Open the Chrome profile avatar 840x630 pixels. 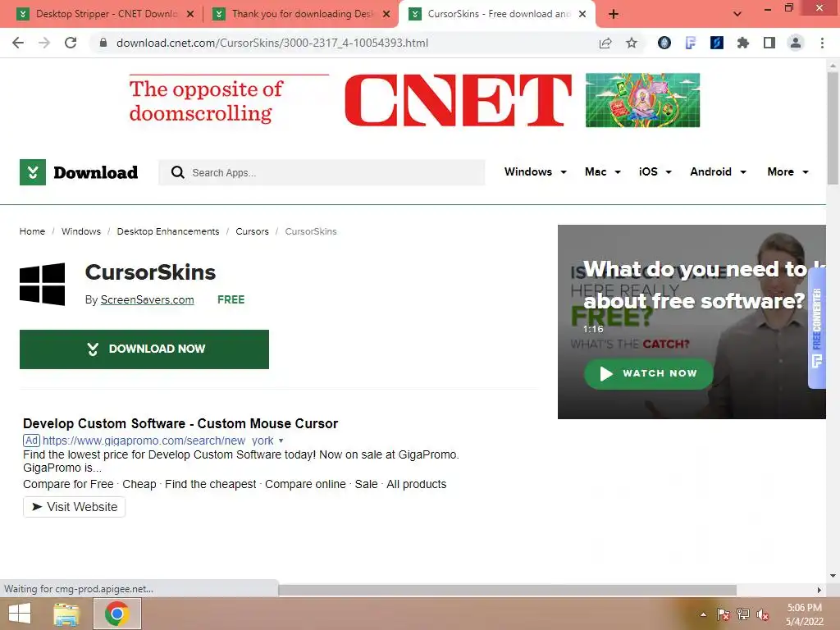pyautogui.click(x=796, y=43)
